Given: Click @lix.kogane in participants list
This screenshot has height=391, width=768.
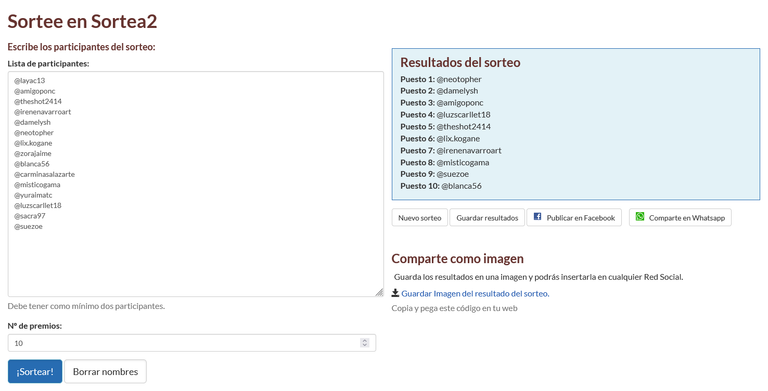Looking at the screenshot, I should coord(33,143).
